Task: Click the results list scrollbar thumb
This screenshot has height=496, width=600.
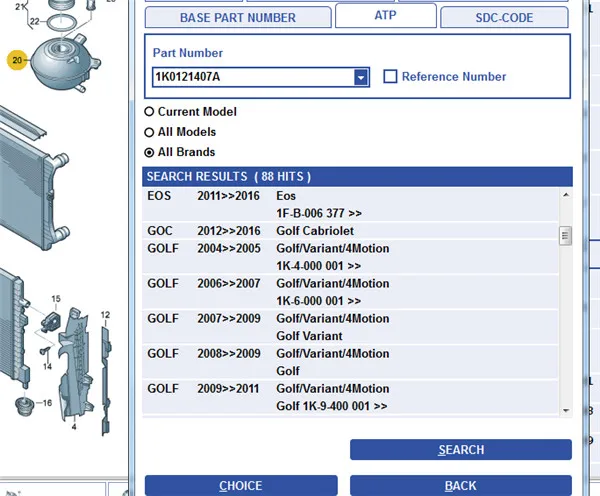Action: (565, 236)
